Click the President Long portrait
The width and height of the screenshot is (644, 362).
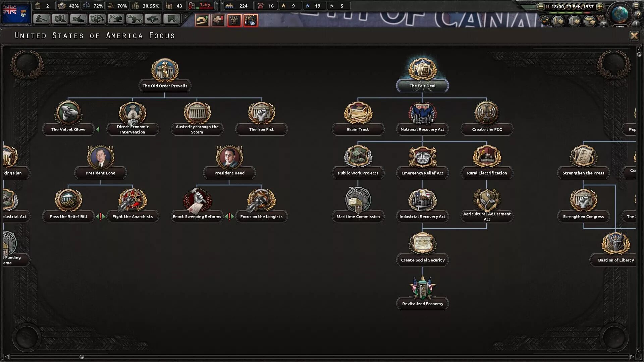(x=100, y=157)
